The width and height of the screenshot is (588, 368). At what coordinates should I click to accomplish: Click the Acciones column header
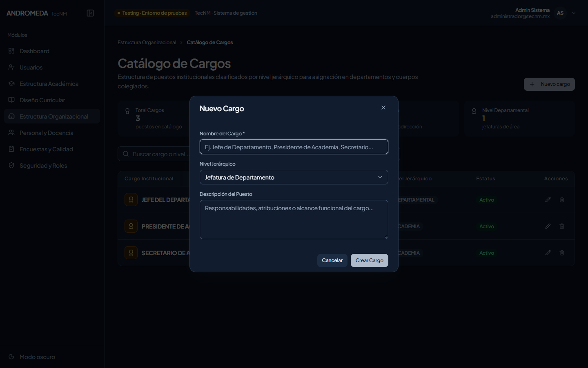click(556, 179)
